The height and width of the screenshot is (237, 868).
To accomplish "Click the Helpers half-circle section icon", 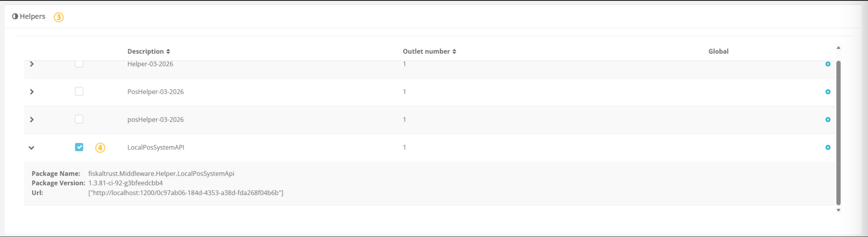I will click(15, 16).
